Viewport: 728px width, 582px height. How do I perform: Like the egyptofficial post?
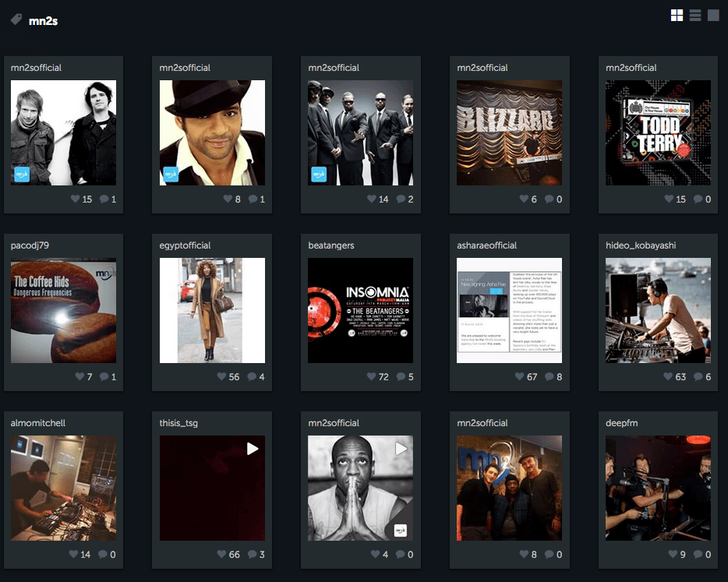[x=221, y=377]
